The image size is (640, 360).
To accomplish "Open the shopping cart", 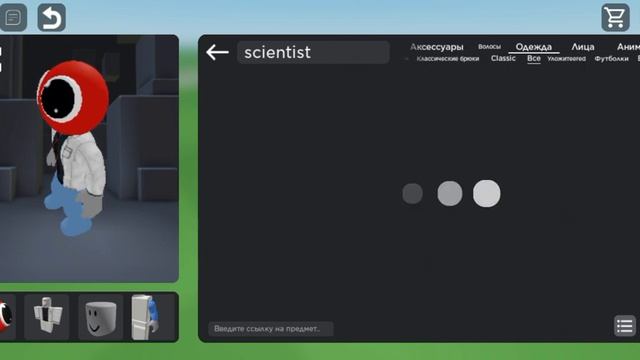I will [615, 18].
